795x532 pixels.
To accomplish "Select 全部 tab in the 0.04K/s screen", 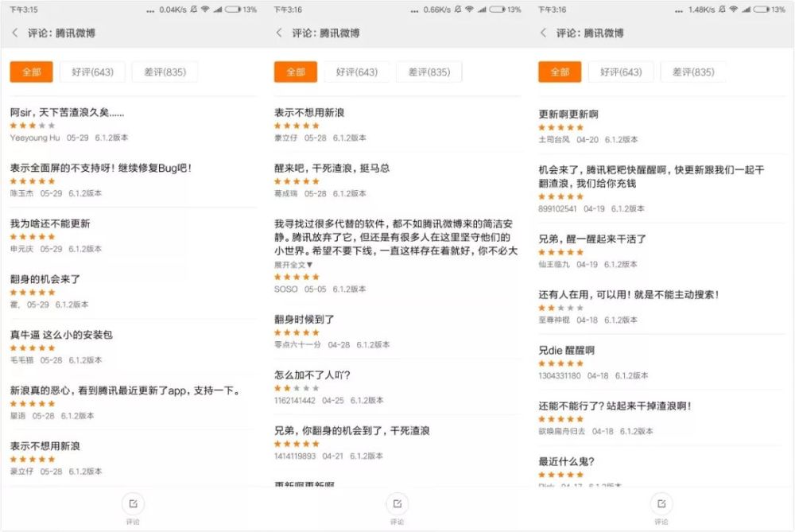I will 32,72.
